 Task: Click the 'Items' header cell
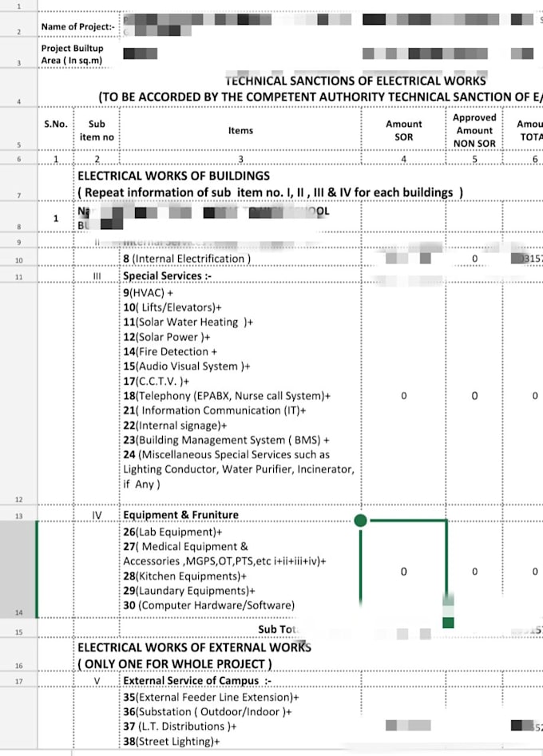tap(240, 130)
